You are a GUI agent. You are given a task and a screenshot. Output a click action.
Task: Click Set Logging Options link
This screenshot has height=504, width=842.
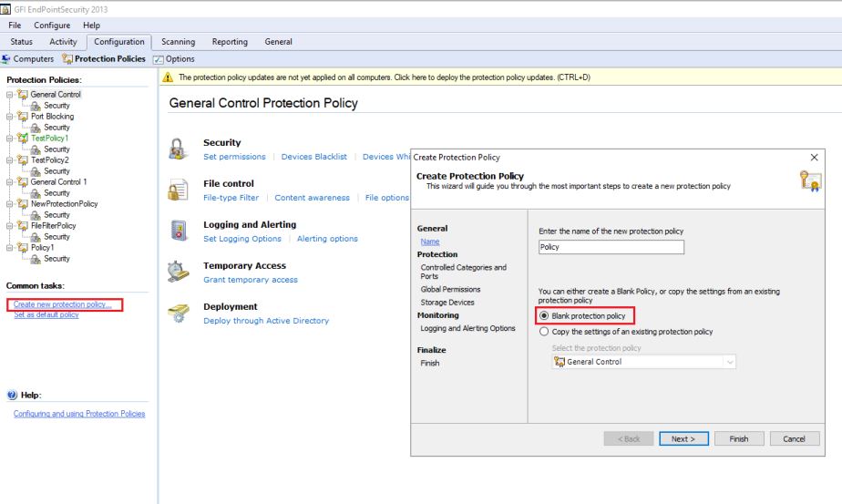[242, 239]
